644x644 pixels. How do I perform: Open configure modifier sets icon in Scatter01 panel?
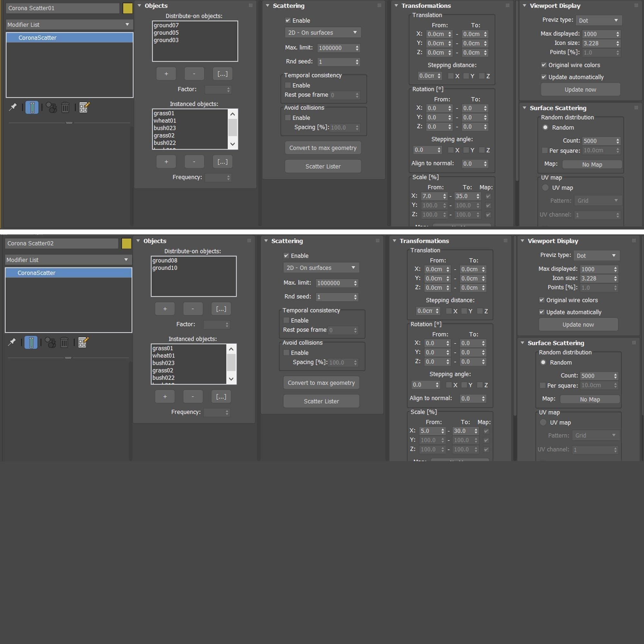tap(84, 107)
